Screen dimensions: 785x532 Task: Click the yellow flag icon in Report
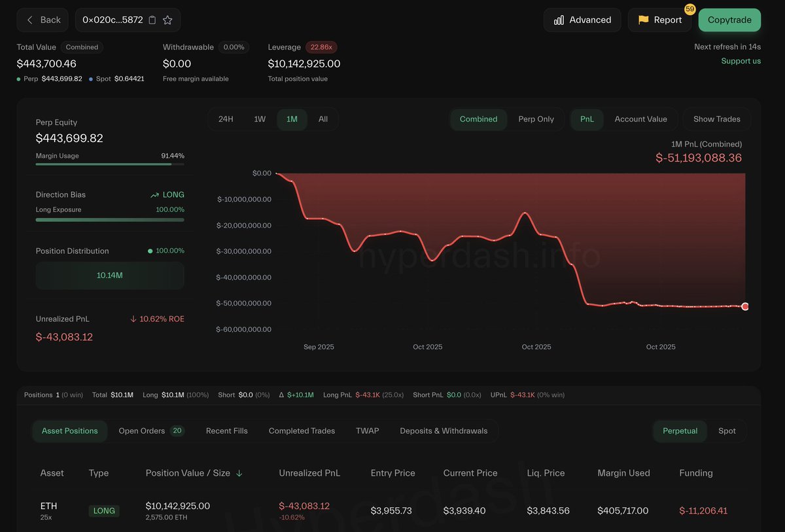644,20
